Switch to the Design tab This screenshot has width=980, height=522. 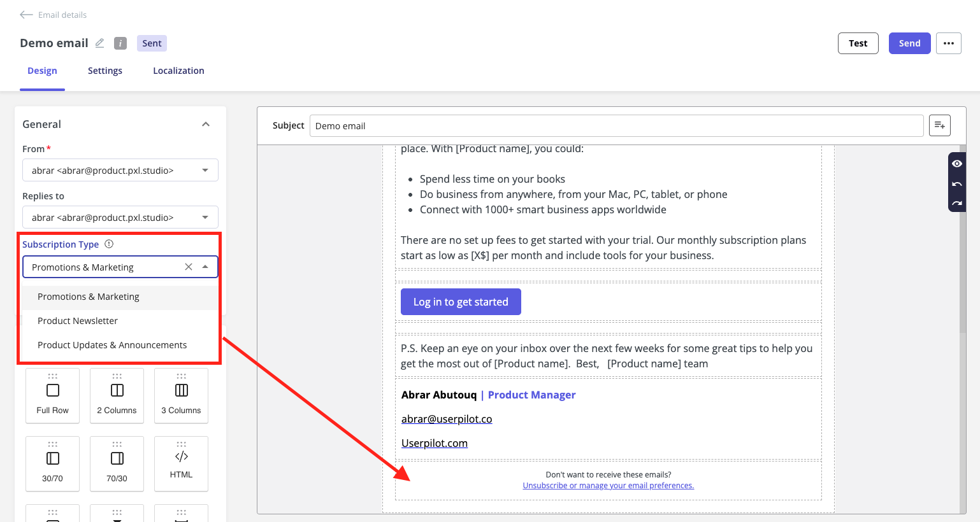coord(42,71)
